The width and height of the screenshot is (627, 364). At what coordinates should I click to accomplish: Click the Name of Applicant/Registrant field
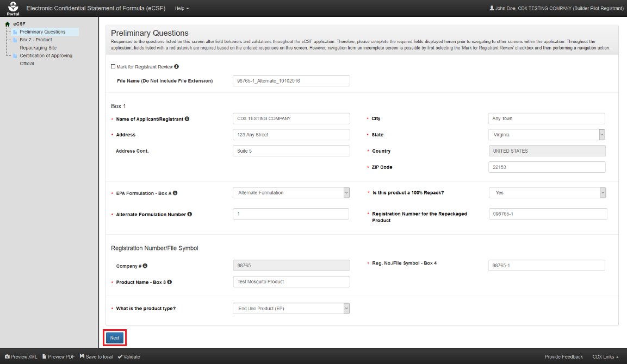click(291, 118)
